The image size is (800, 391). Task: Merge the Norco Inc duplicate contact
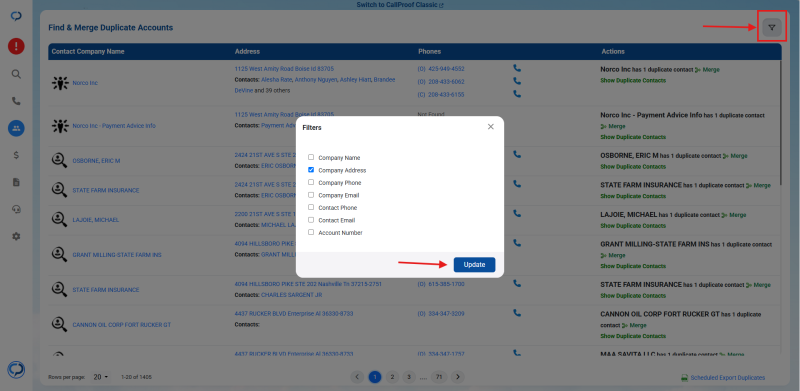707,69
